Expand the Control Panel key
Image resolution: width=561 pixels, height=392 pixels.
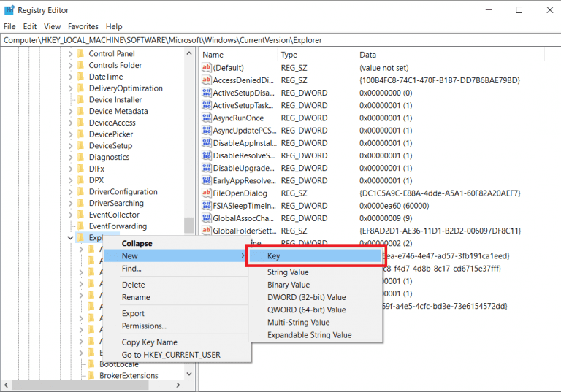[x=70, y=54]
